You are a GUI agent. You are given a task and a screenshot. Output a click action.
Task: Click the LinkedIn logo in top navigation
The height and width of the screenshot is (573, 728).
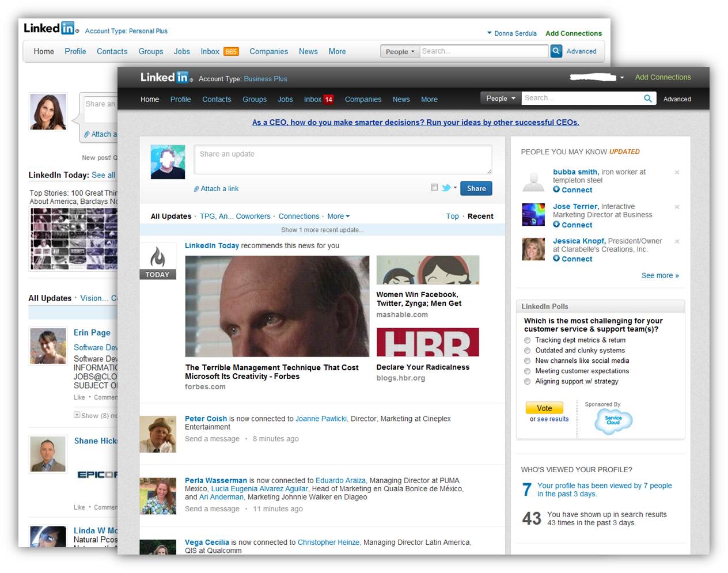164,77
